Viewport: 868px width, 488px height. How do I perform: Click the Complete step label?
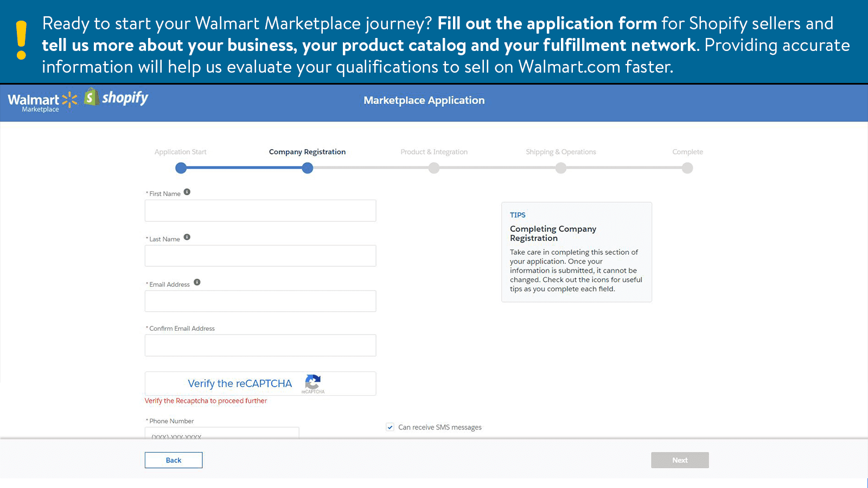click(x=687, y=152)
